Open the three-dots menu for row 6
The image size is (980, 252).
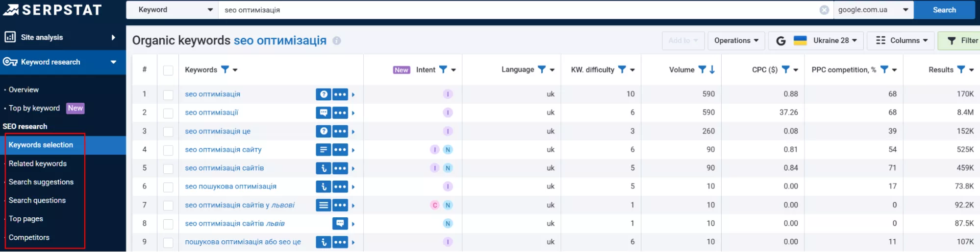tap(340, 186)
